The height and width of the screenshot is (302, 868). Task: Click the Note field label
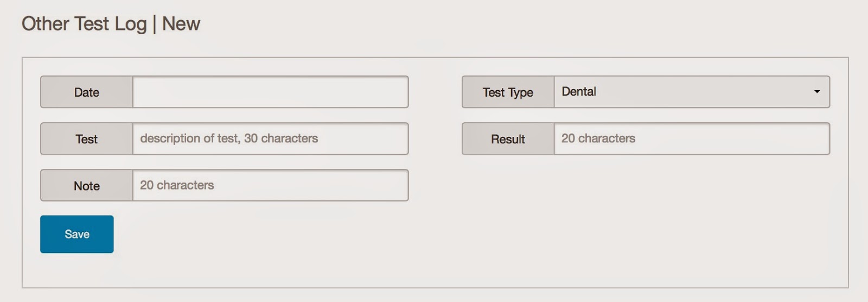pyautogui.click(x=87, y=185)
